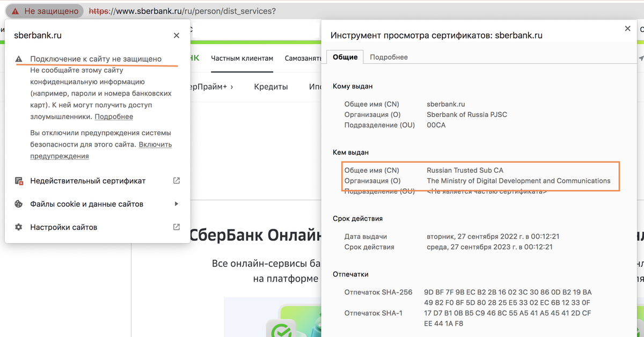This screenshot has width=644, height=337.
Task: Open 'Настройки сайтов'
Action: (x=98, y=227)
